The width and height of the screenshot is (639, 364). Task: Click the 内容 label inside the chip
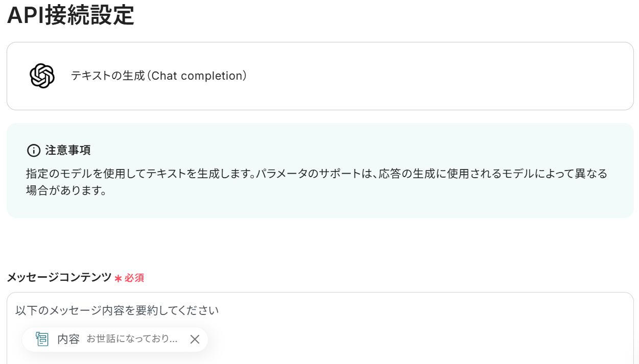(68, 339)
